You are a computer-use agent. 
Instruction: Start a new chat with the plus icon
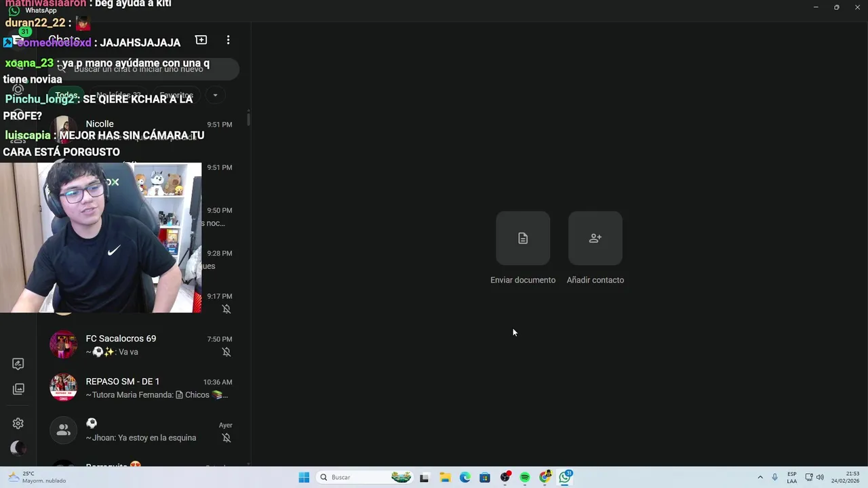coord(201,40)
